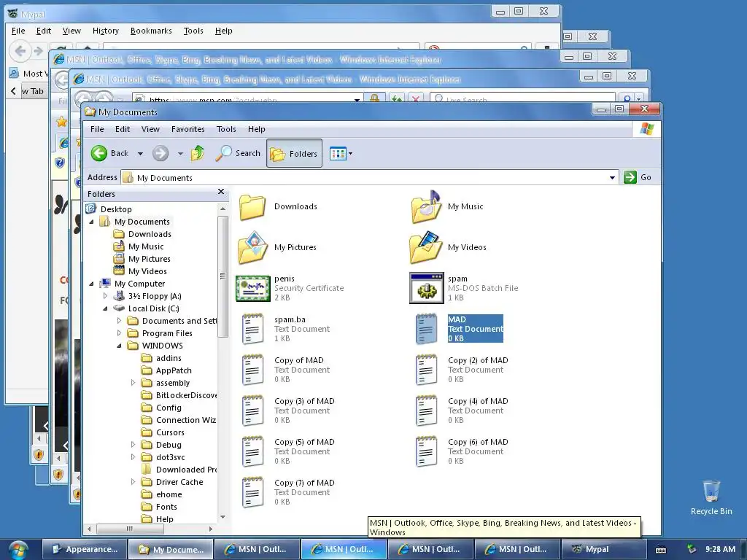
Task: Collapse the My Computer tree node
Action: (91, 284)
